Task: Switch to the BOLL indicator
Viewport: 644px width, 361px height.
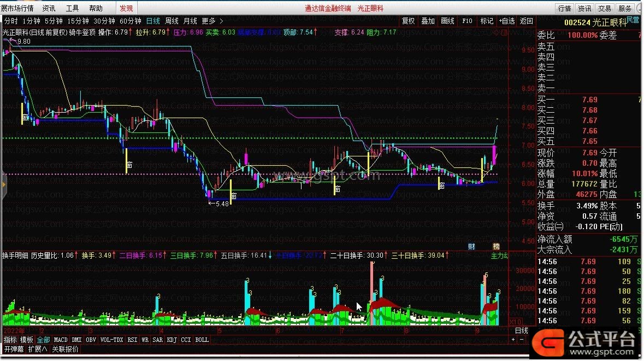Action: (202, 340)
